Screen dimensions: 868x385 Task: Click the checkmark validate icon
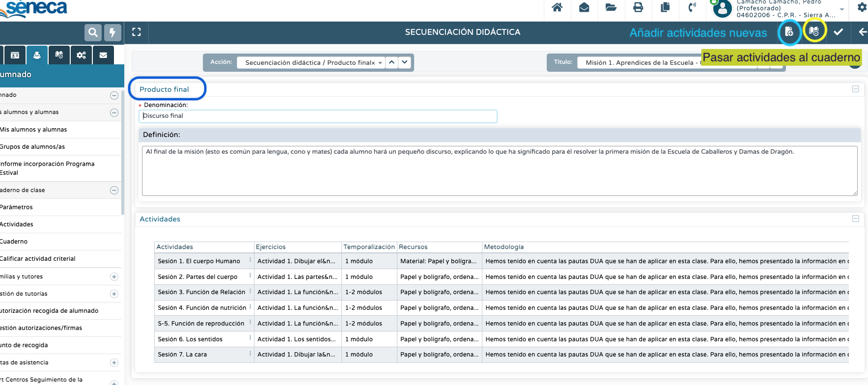(x=839, y=32)
